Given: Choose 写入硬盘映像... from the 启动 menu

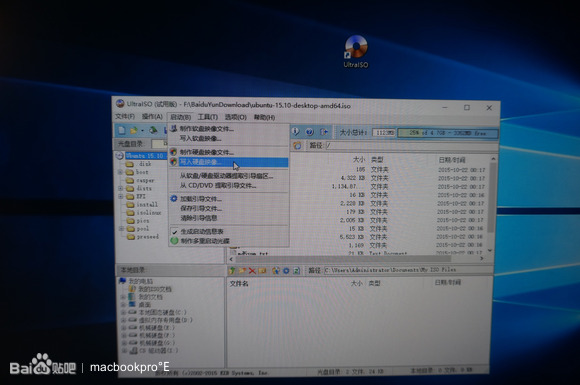Looking at the screenshot, I should [229, 162].
